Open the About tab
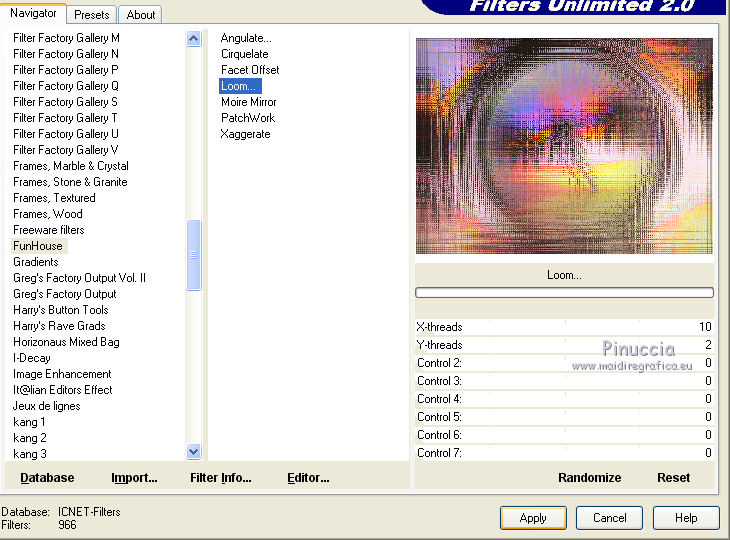 [141, 14]
